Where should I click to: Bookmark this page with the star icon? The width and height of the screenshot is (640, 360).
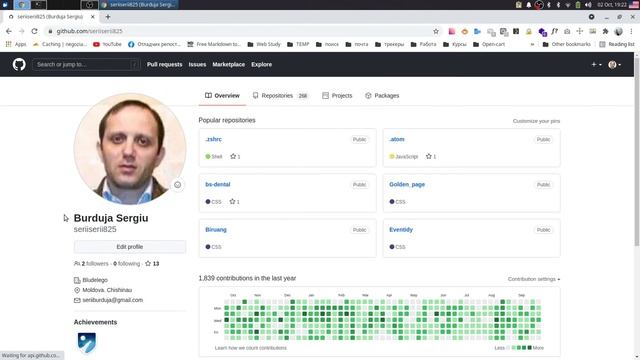pyautogui.click(x=436, y=31)
